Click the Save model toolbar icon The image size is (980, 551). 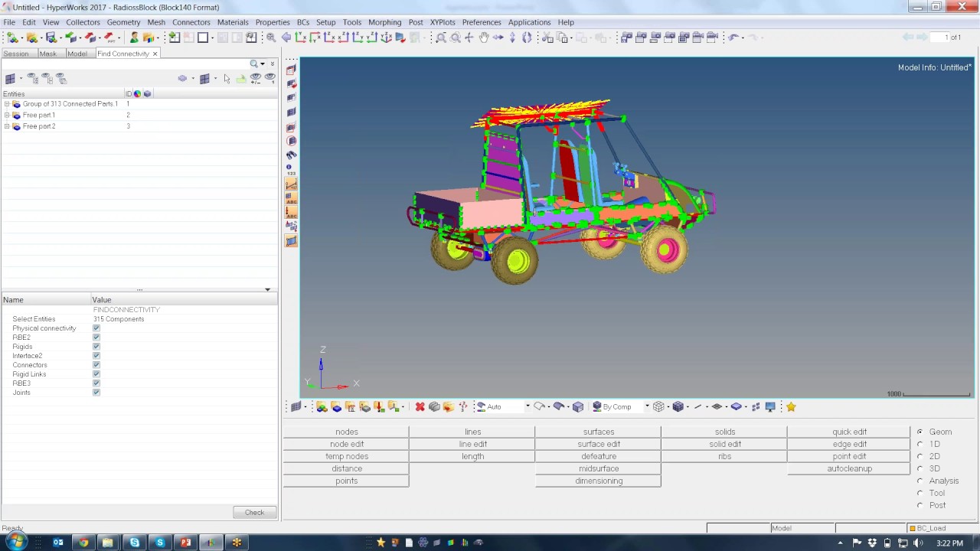[x=51, y=37]
